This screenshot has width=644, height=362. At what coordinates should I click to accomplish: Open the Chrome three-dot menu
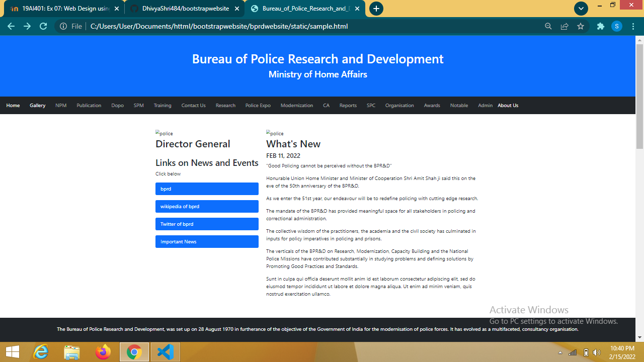pyautogui.click(x=633, y=26)
